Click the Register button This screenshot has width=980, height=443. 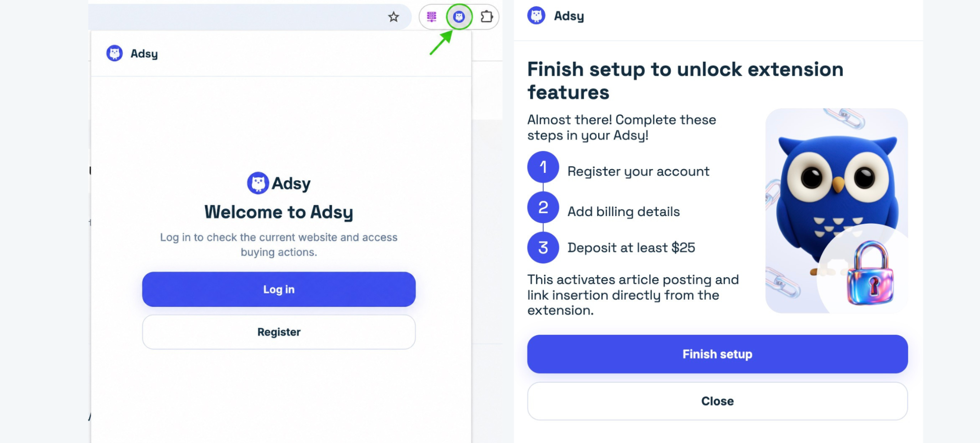coord(278,332)
